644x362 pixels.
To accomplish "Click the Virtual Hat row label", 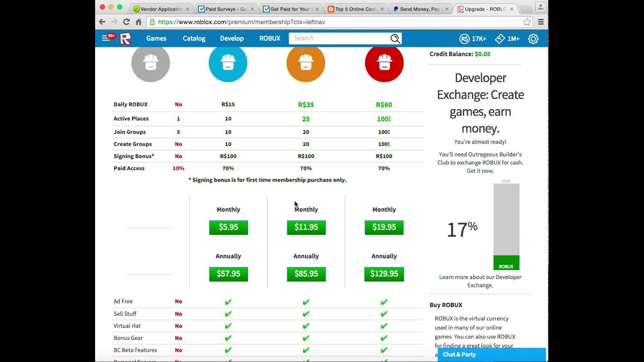I will click(127, 326).
